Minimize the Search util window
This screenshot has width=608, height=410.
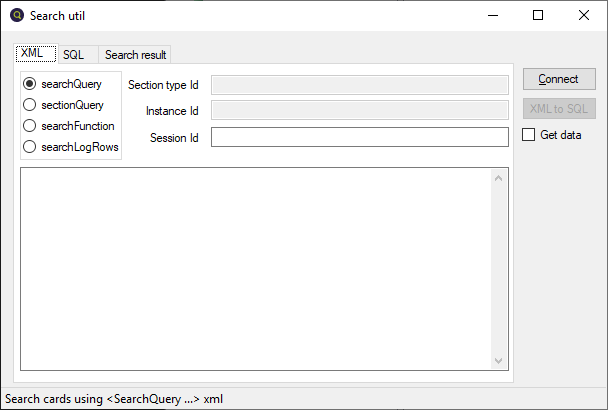(492, 15)
